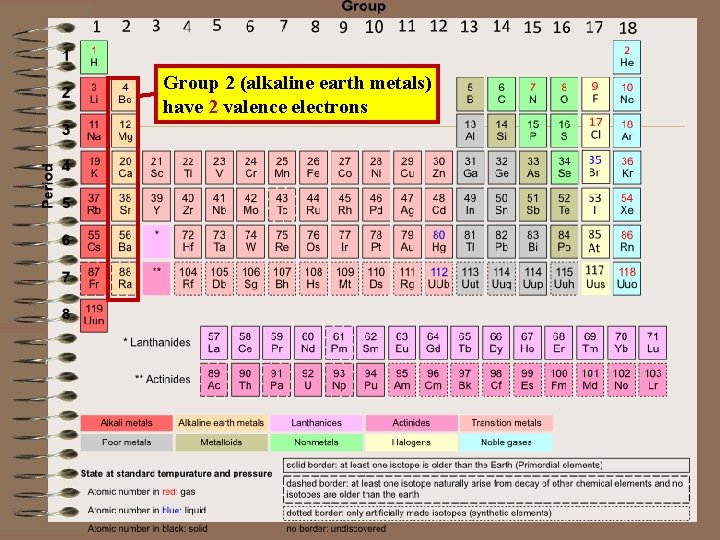This screenshot has width=720, height=540.
Task: Click the Krypton (Kr) cell
Action: click(627, 168)
